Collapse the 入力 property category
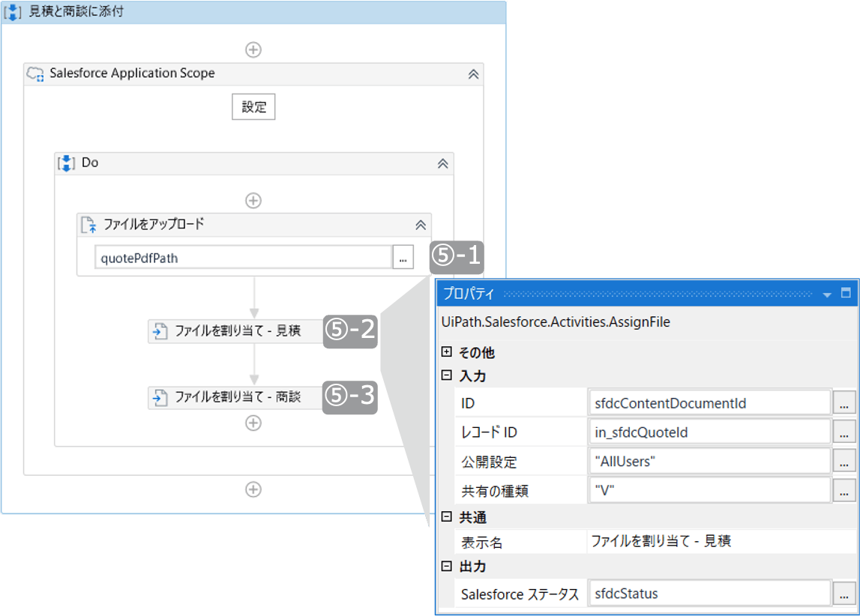Screen dimensions: 860x616 446,375
